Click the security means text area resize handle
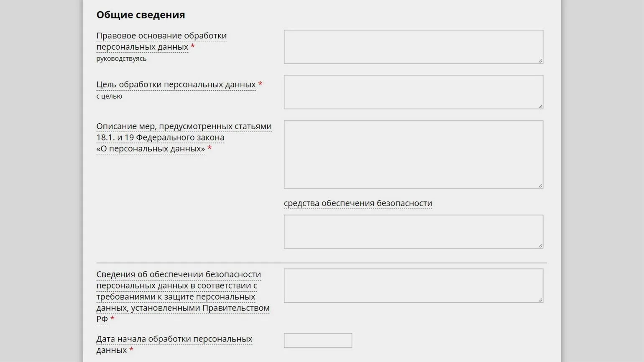Viewport: 644px width, 362px height. pyautogui.click(x=540, y=246)
